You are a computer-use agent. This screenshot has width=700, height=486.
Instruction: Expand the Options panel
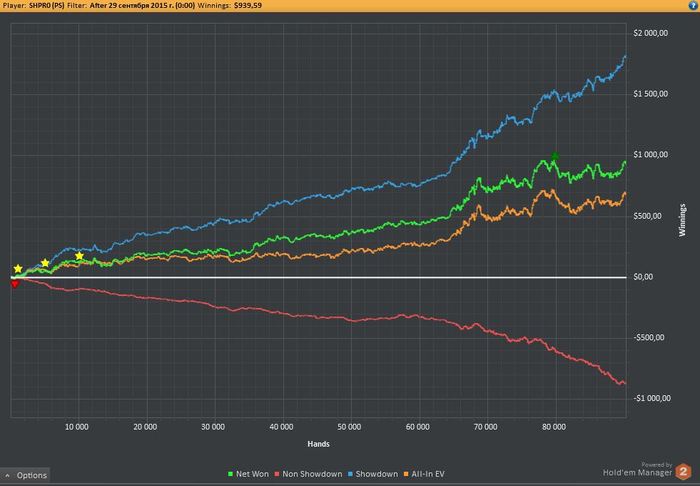[25, 475]
